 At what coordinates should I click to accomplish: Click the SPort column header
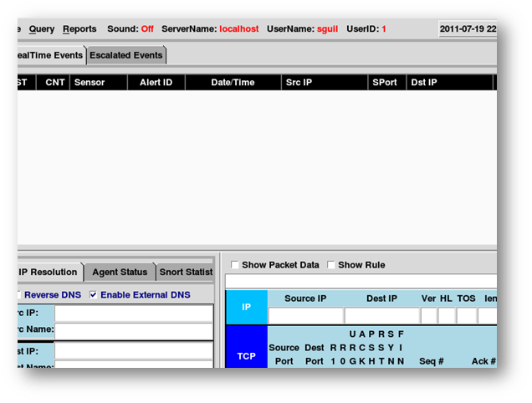click(386, 82)
